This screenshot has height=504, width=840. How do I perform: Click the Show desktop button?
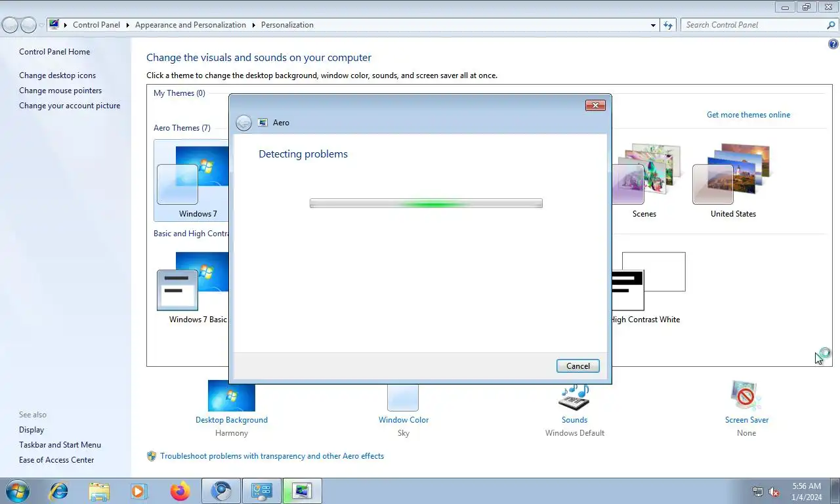[x=835, y=492]
